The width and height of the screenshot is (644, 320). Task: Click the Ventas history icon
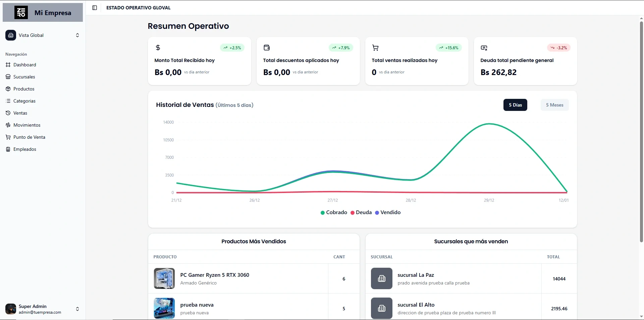point(8,113)
